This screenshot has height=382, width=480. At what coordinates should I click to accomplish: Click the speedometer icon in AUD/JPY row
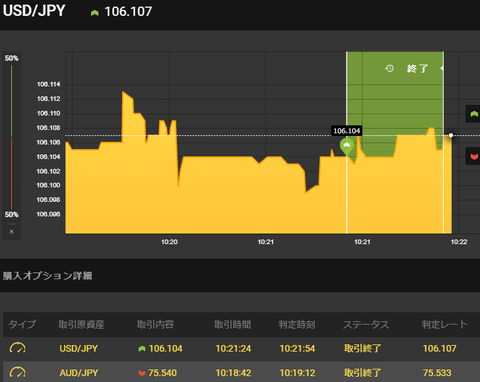(17, 372)
